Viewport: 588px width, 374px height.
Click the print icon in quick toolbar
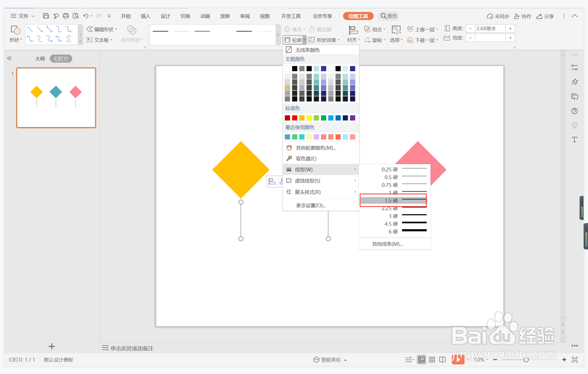(66, 16)
